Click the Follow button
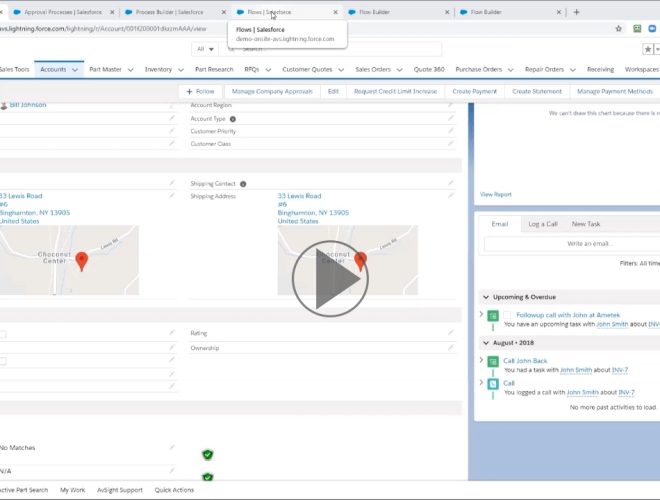The width and height of the screenshot is (660, 500). point(200,91)
